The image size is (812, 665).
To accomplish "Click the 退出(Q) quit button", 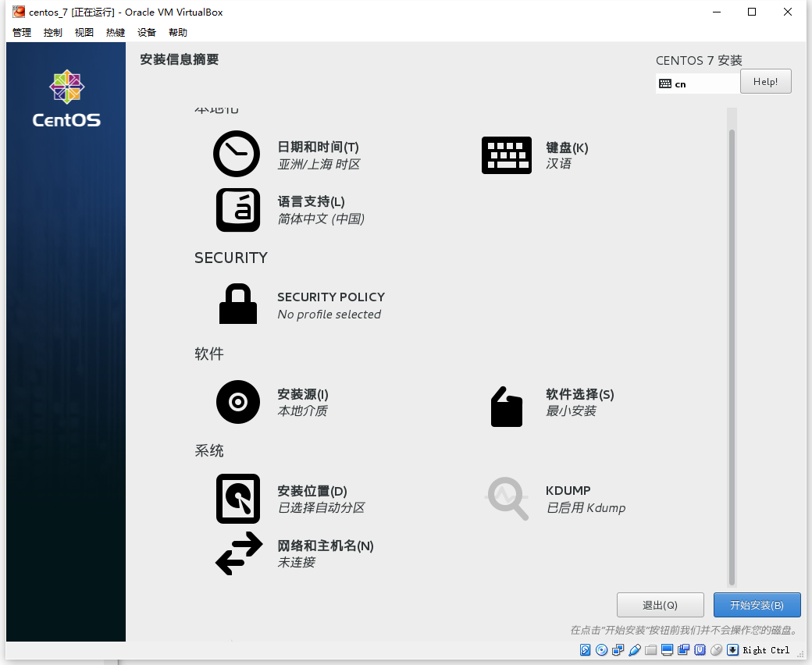I will [661, 605].
